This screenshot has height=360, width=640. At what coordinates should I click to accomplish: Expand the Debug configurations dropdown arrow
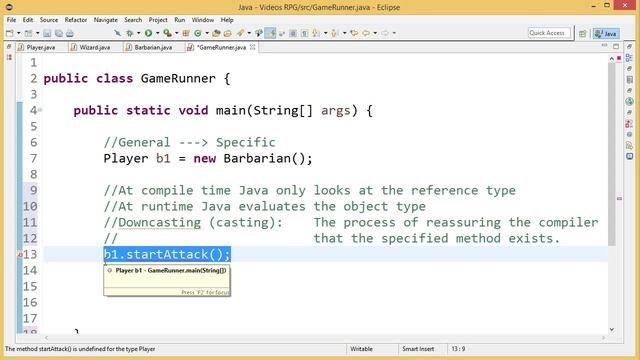pos(138,33)
